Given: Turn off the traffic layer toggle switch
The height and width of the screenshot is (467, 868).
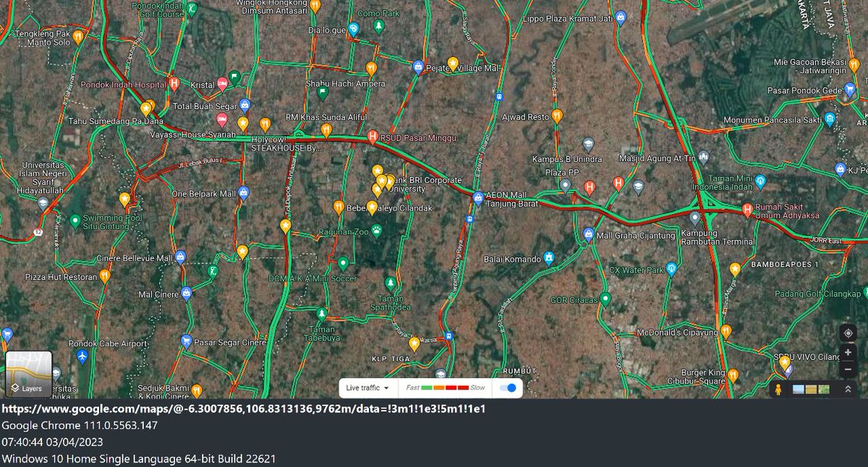Looking at the screenshot, I should click(x=509, y=388).
